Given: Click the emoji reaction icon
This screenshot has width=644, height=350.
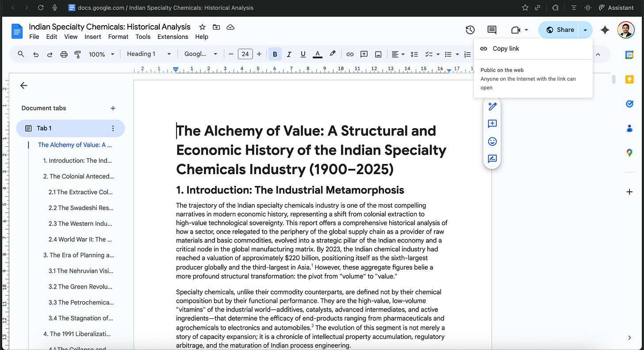Looking at the screenshot, I should coord(492,141).
